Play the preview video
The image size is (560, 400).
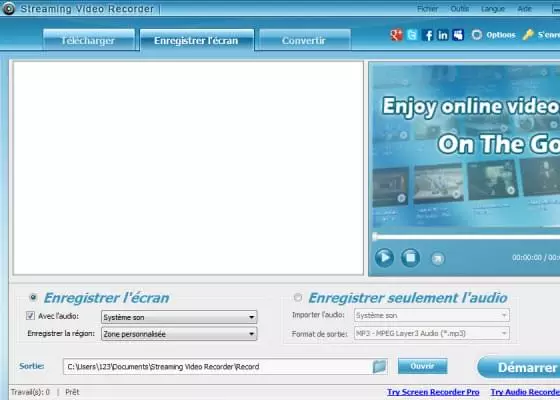pyautogui.click(x=384, y=258)
